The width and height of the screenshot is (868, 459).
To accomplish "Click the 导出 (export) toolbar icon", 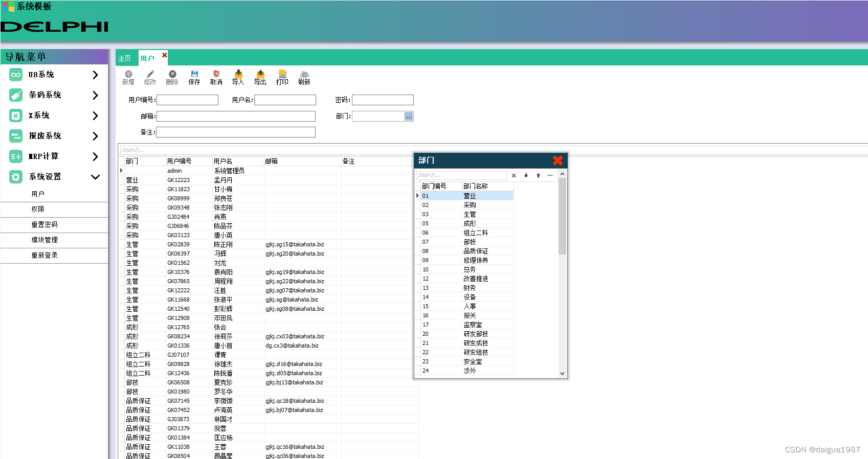I will point(260,74).
